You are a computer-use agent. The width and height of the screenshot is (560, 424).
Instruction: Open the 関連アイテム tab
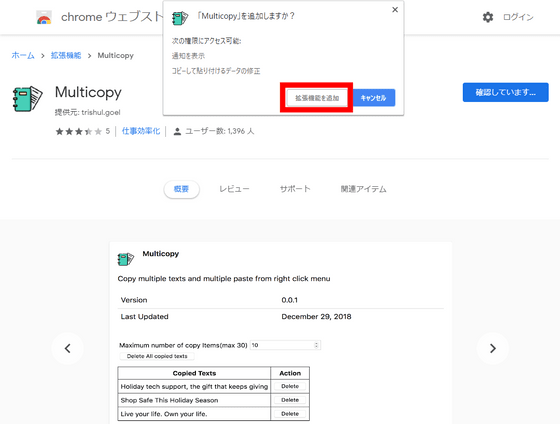click(x=363, y=189)
